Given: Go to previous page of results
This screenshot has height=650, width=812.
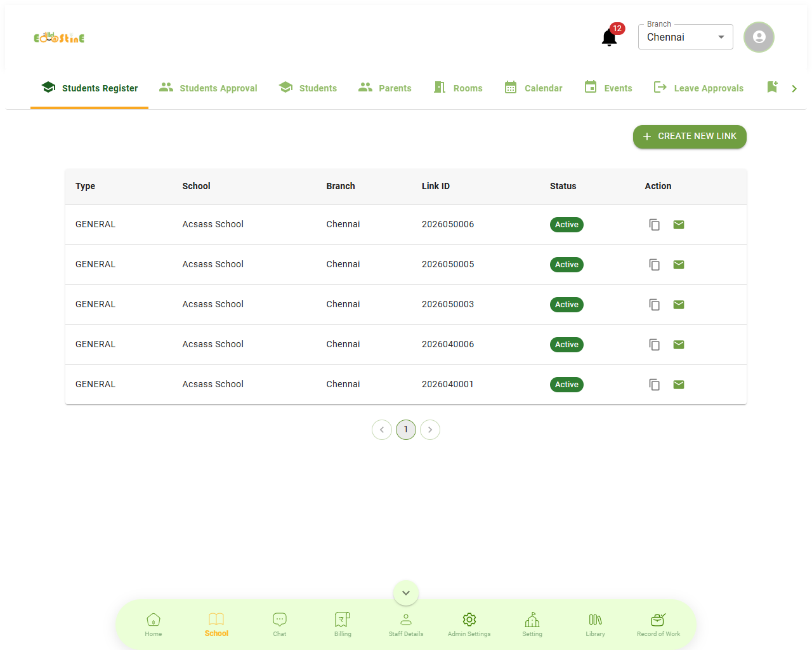Looking at the screenshot, I should (x=382, y=430).
